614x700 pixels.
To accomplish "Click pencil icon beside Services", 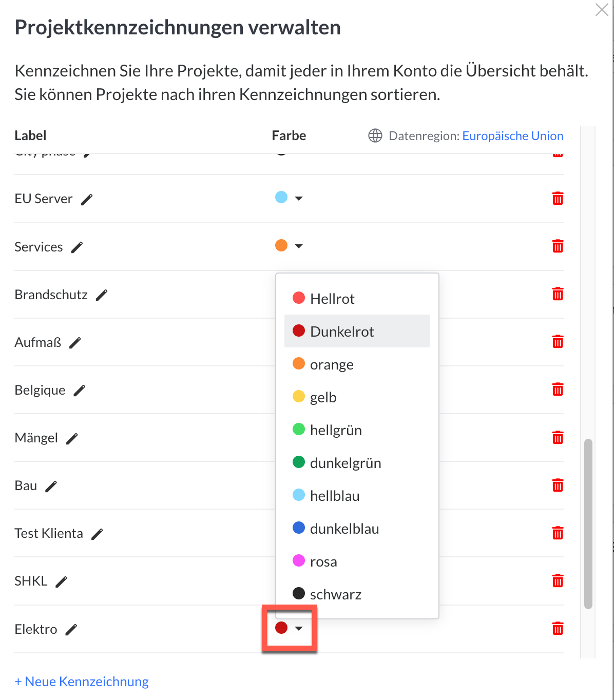I will (77, 247).
